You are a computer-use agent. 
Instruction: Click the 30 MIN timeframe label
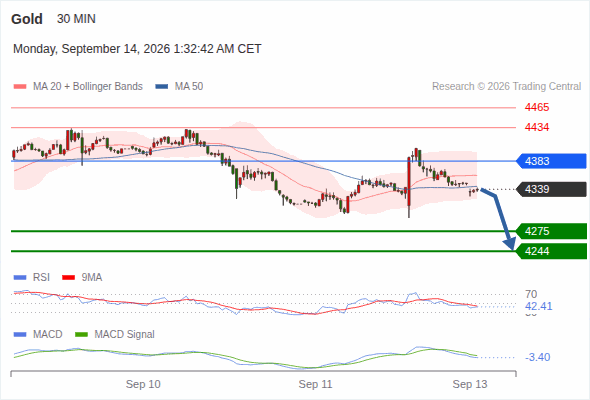(x=76, y=19)
